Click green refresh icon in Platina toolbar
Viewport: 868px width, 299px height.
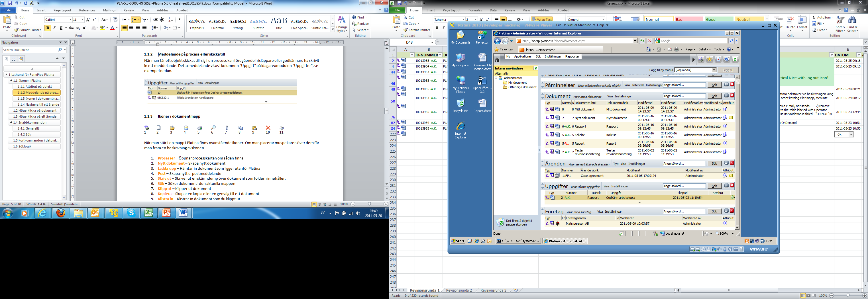coord(735,59)
